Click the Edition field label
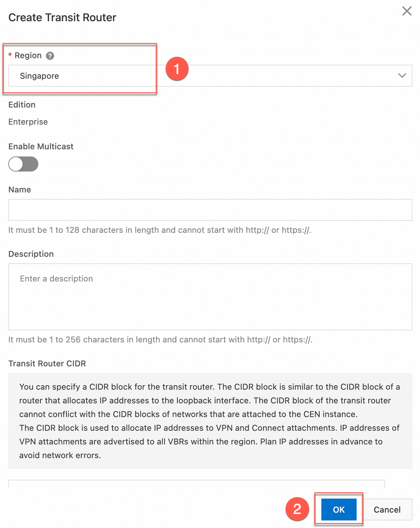 [x=22, y=105]
